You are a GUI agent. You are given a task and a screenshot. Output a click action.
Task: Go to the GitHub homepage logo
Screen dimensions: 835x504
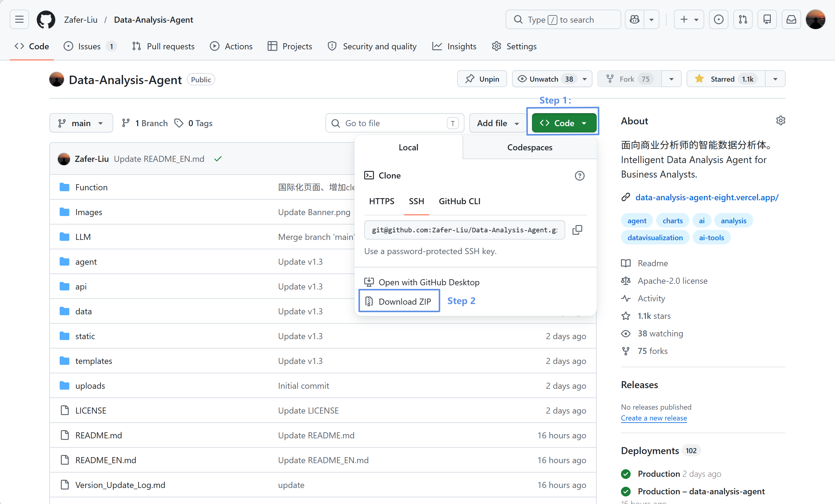46,20
